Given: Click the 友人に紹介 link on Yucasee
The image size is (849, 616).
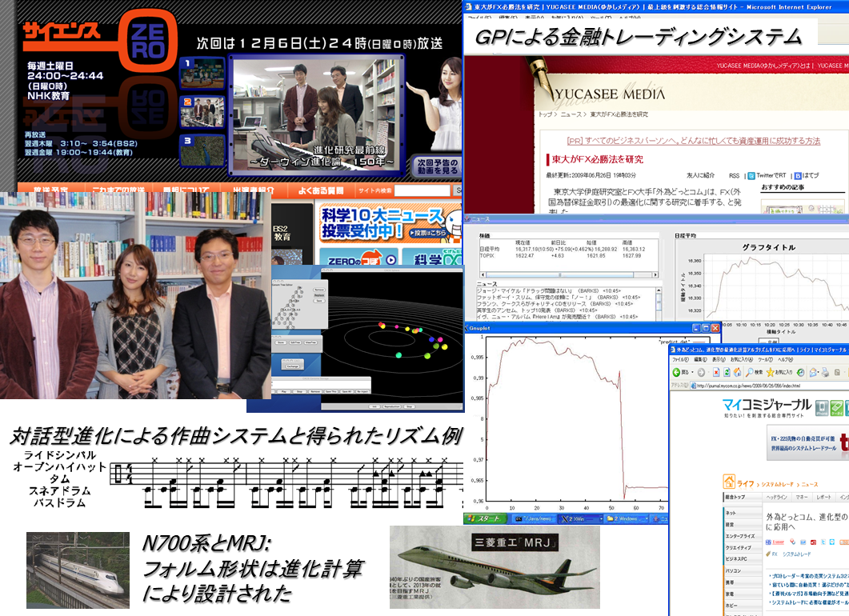Looking at the screenshot, I should click(x=700, y=175).
